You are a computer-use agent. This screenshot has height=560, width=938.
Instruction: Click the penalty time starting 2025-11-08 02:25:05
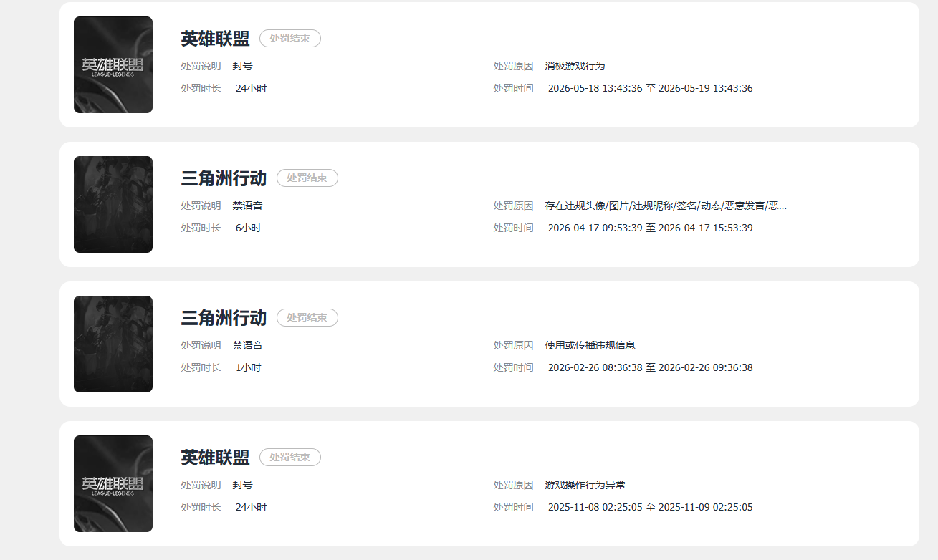[x=651, y=508]
